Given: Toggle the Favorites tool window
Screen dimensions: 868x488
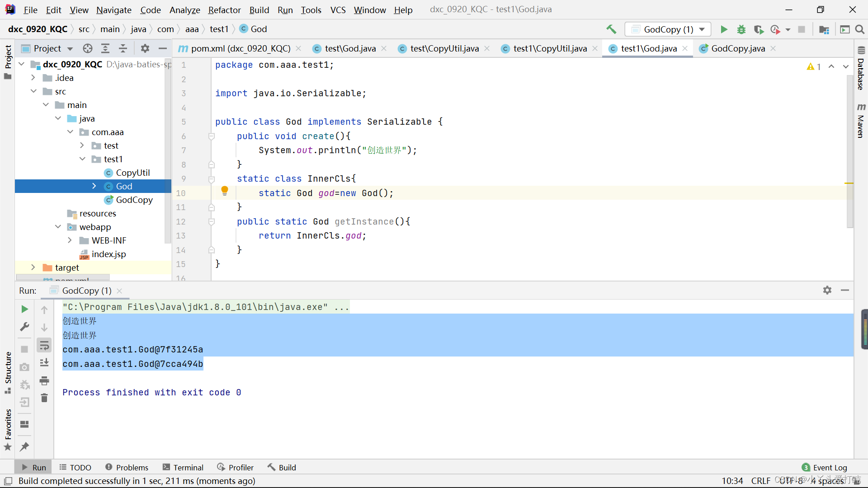Looking at the screenshot, I should 8,429.
